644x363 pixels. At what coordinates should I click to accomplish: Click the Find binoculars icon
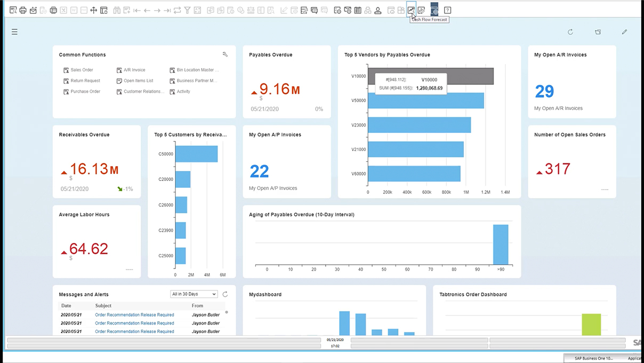pyautogui.click(x=116, y=10)
